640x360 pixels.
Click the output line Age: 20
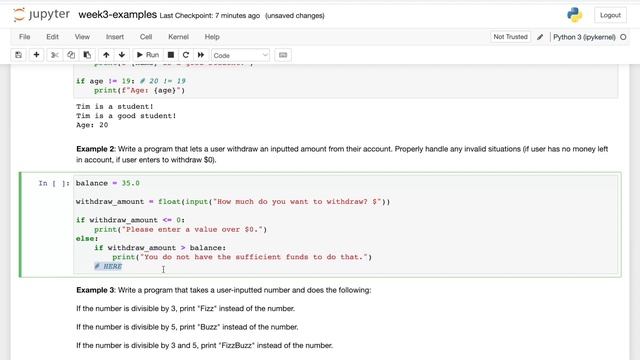pyautogui.click(x=92, y=125)
